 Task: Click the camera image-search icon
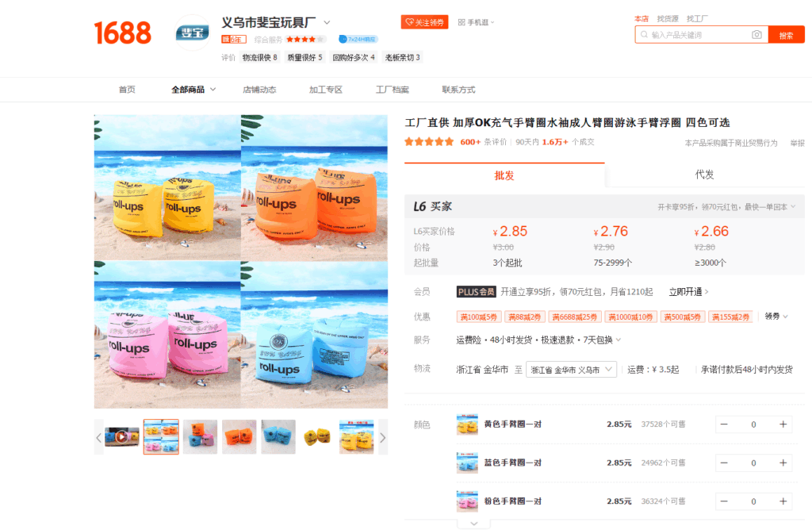point(756,35)
